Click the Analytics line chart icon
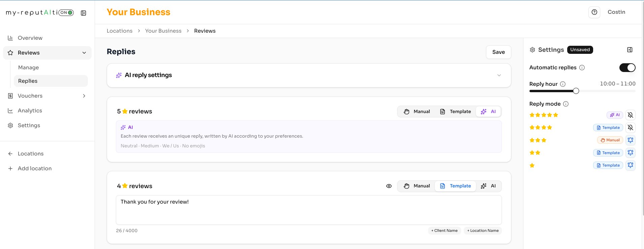Viewport: 644px width, 249px height. [x=10, y=111]
